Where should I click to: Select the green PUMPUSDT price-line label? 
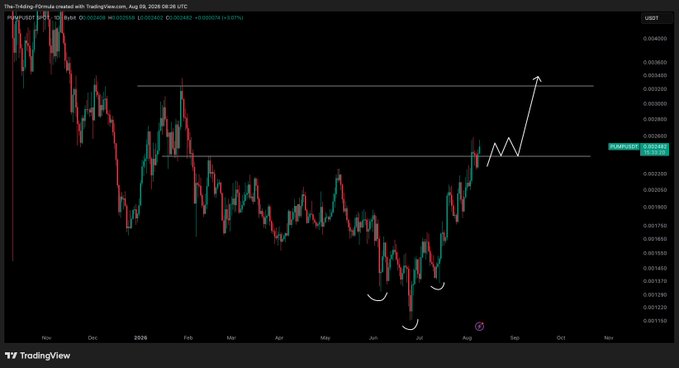pos(624,147)
